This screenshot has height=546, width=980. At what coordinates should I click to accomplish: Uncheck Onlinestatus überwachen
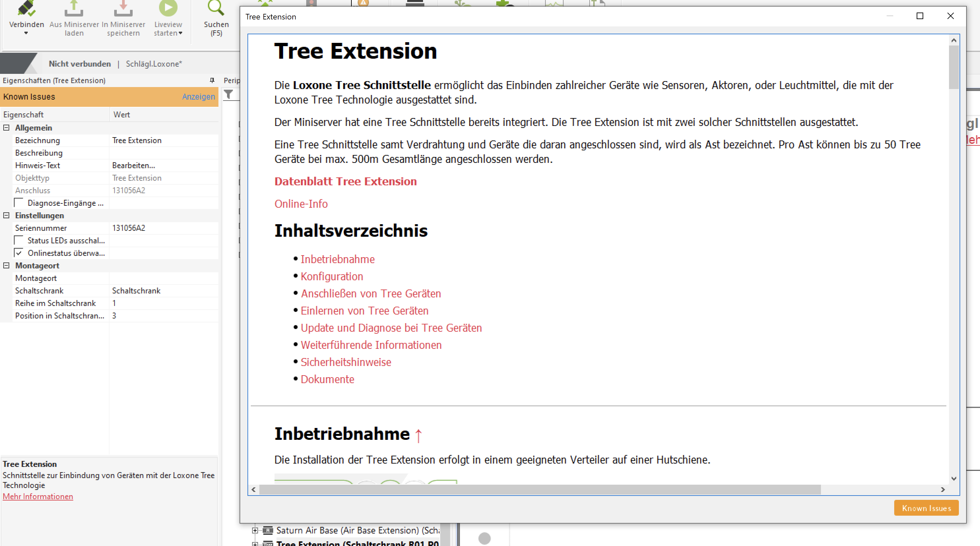pyautogui.click(x=18, y=253)
